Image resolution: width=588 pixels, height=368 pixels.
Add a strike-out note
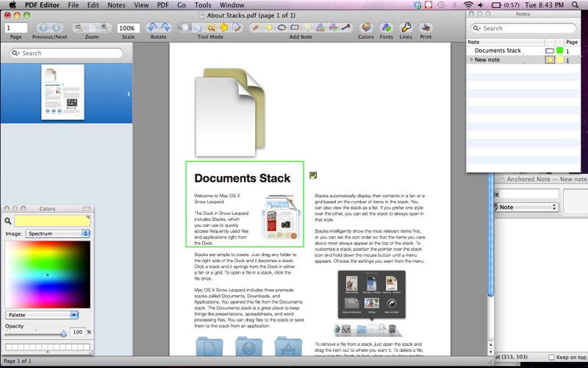tap(333, 27)
